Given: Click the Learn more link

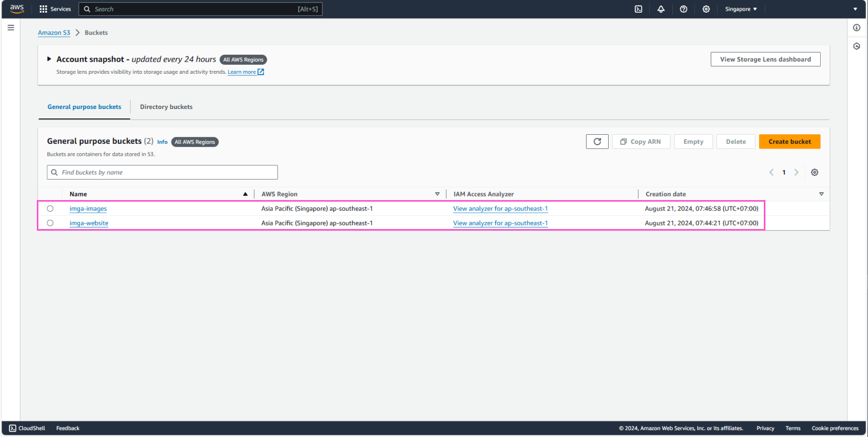Looking at the screenshot, I should (x=241, y=72).
